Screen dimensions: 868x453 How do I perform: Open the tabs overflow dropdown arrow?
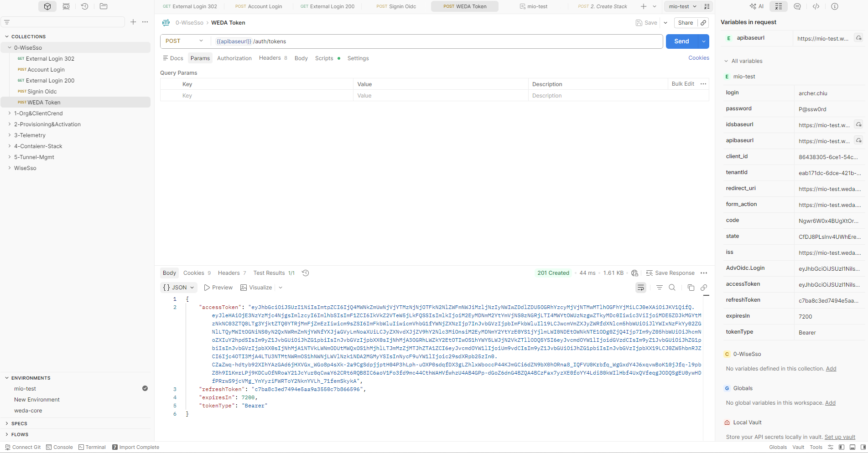pyautogui.click(x=655, y=6)
